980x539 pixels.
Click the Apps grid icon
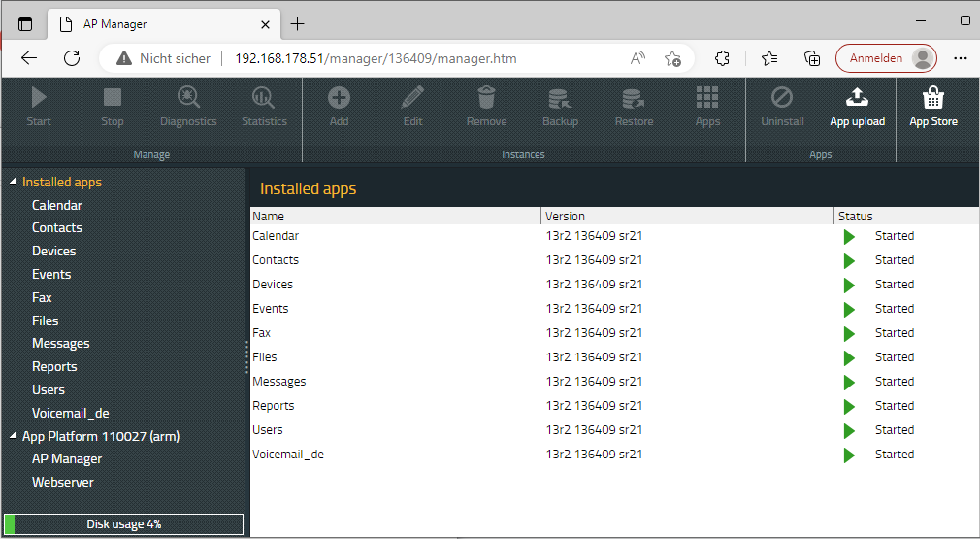click(x=707, y=98)
